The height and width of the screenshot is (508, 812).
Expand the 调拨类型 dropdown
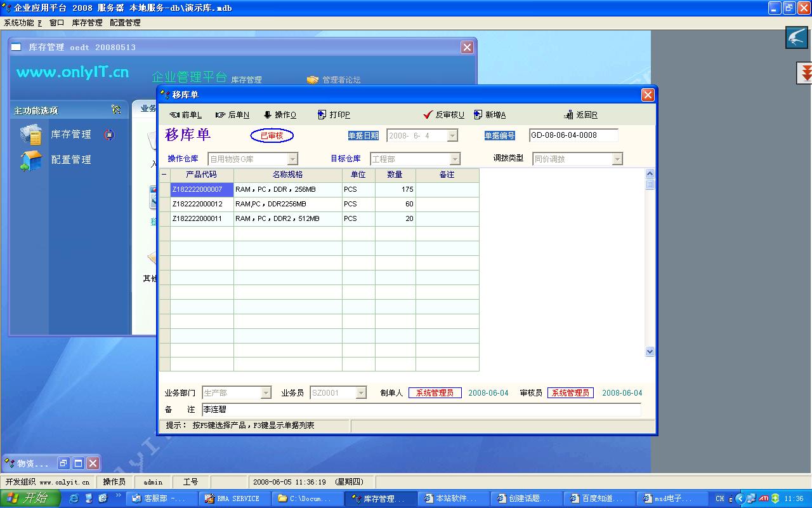(x=617, y=159)
